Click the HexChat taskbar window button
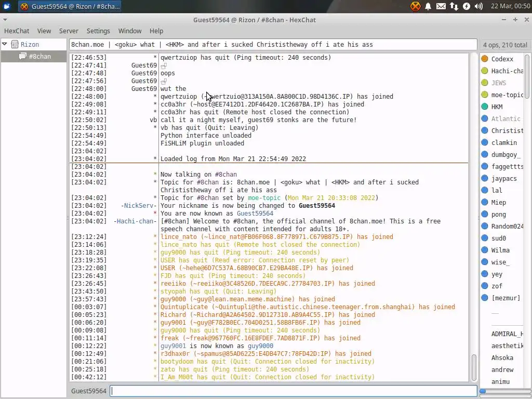The height and width of the screenshot is (399, 532). 70,6
